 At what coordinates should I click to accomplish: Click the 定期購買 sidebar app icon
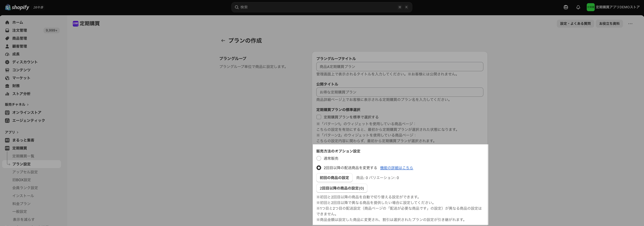point(7,148)
